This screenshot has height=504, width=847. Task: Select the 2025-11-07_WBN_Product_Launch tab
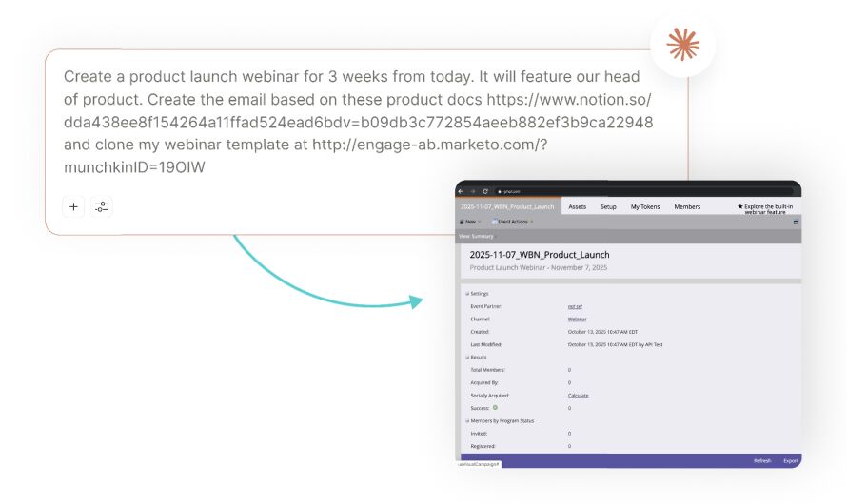click(508, 206)
